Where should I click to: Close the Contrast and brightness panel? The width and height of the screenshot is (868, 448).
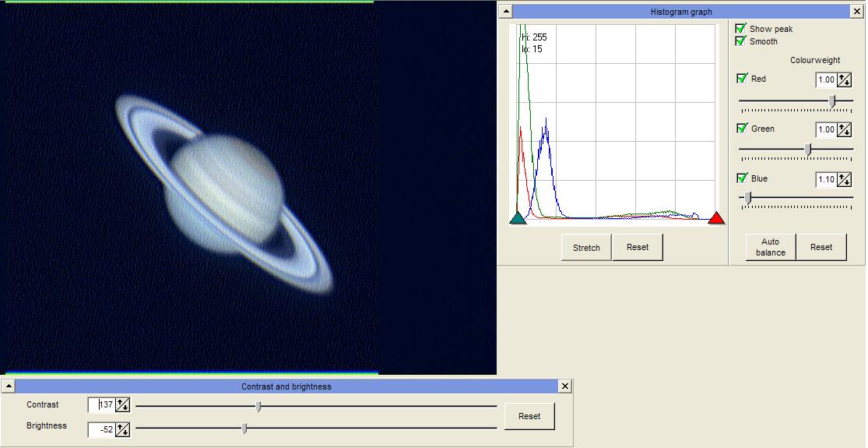pyautogui.click(x=564, y=386)
